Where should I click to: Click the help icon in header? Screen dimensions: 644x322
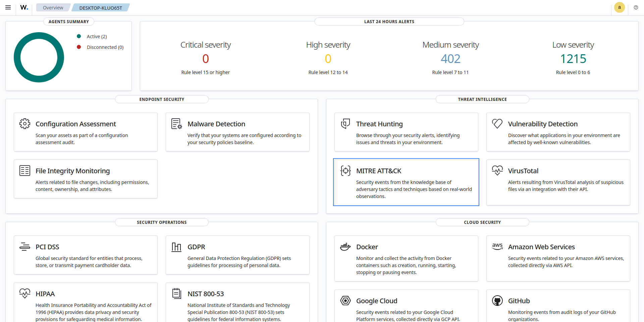(x=636, y=7)
